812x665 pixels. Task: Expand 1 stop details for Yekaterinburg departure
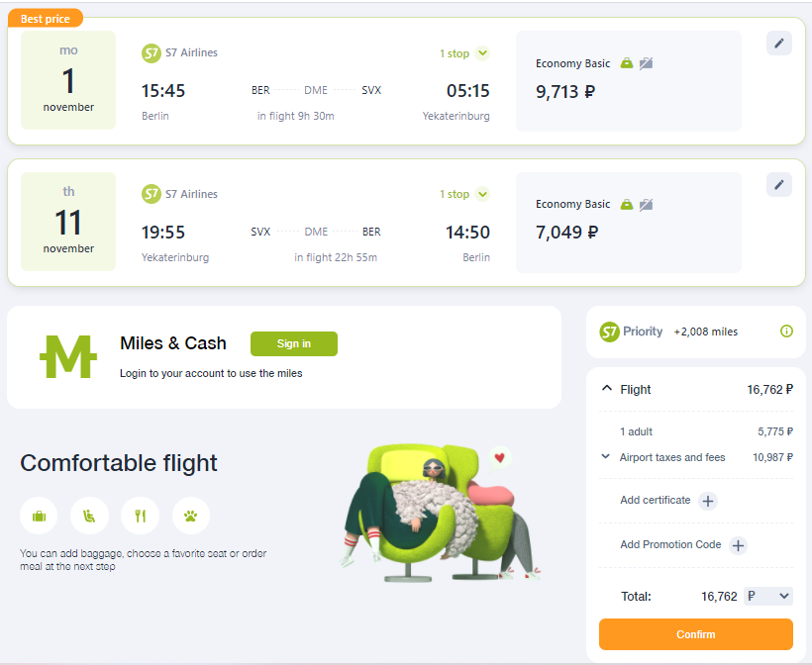(x=482, y=194)
